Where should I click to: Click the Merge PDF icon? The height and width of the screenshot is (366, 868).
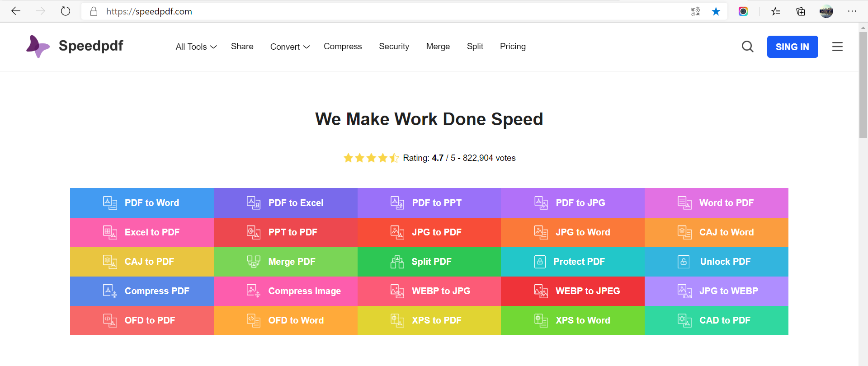click(254, 262)
